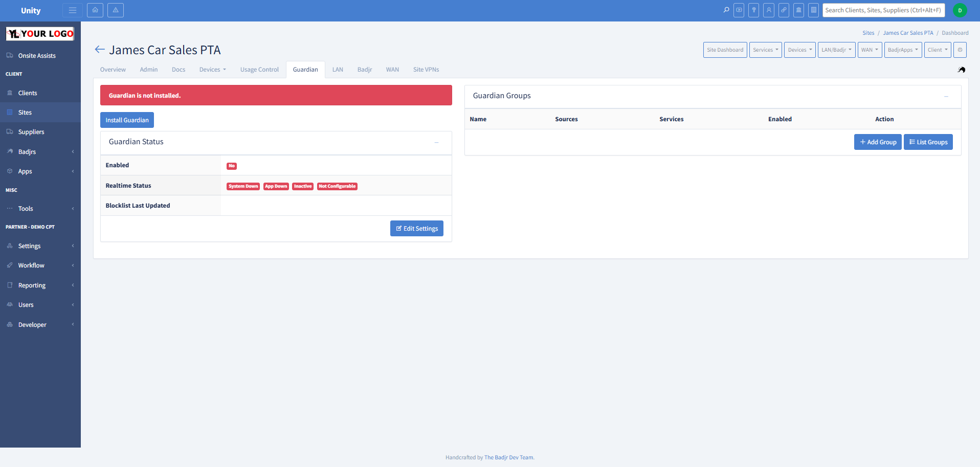Viewport: 980px width, 467px height.
Task: Click the Add Group button
Action: (x=878, y=142)
